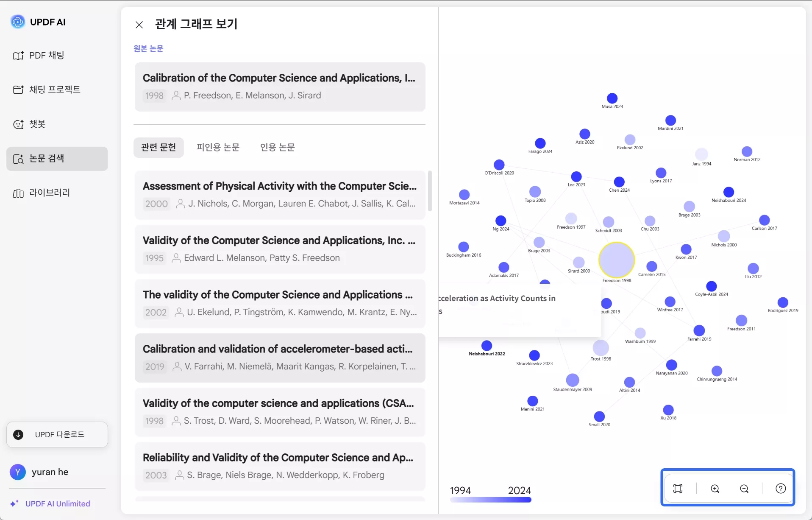
Task: Select the Carlson 2017 graph node
Action: pyautogui.click(x=764, y=220)
